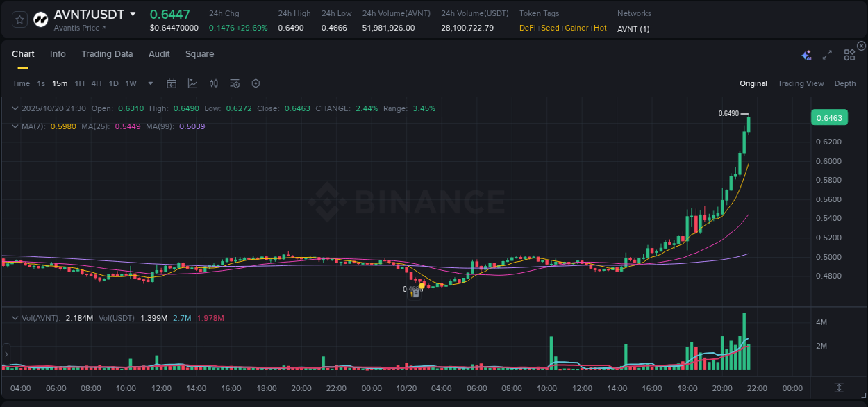Collapse the OHLC info legend row

click(x=15, y=108)
